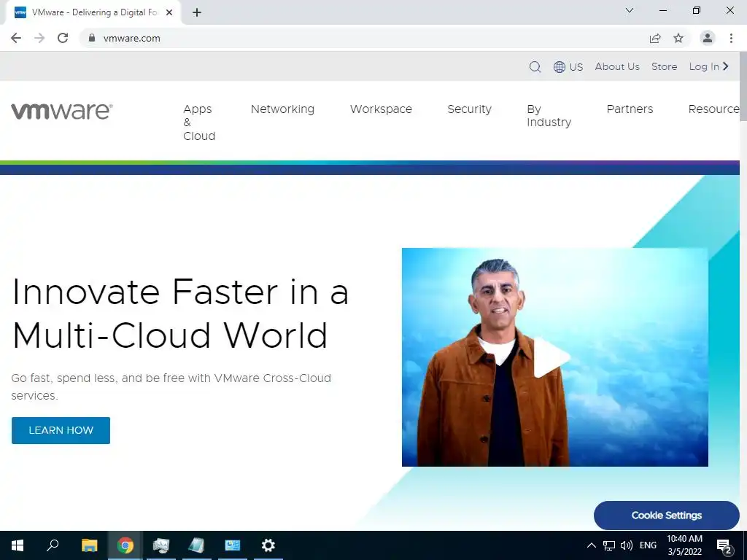Open the By Industry menu

point(549,116)
